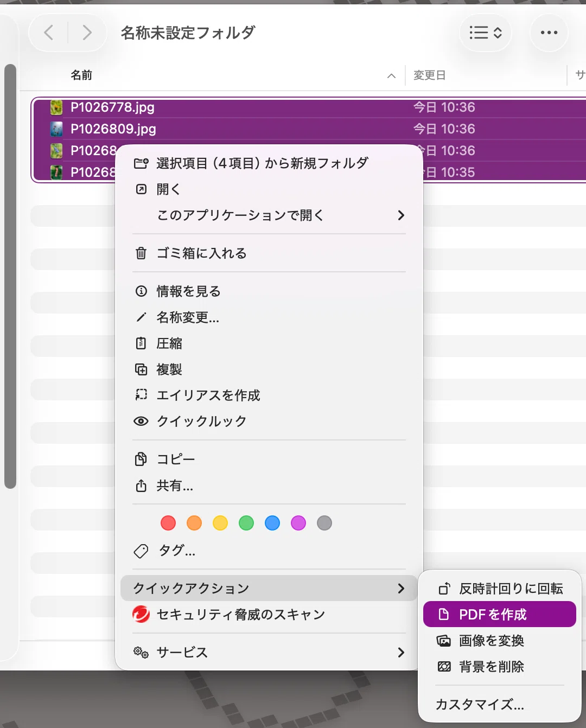Click the P1026778.jpg file thumbnail icon
This screenshot has width=586, height=728.
pyautogui.click(x=56, y=107)
